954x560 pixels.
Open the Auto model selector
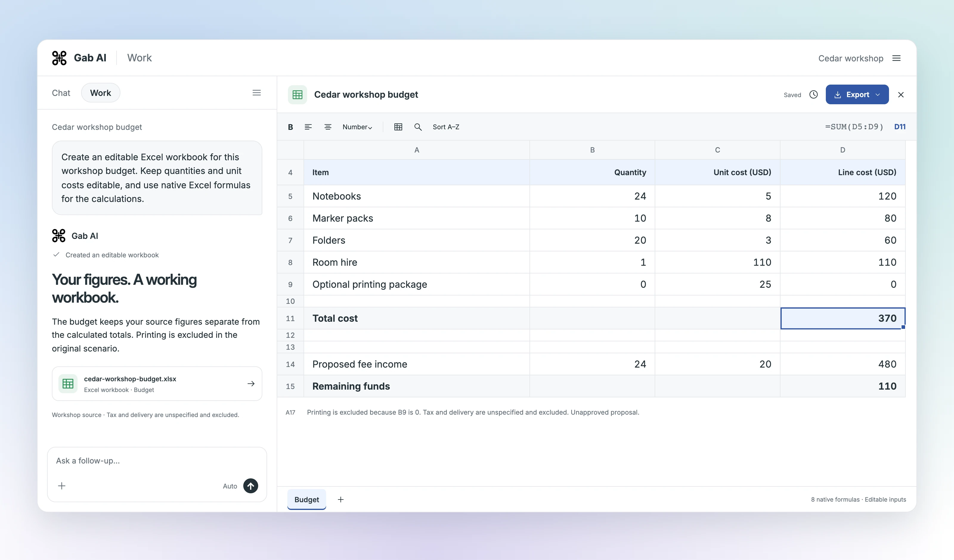point(230,486)
